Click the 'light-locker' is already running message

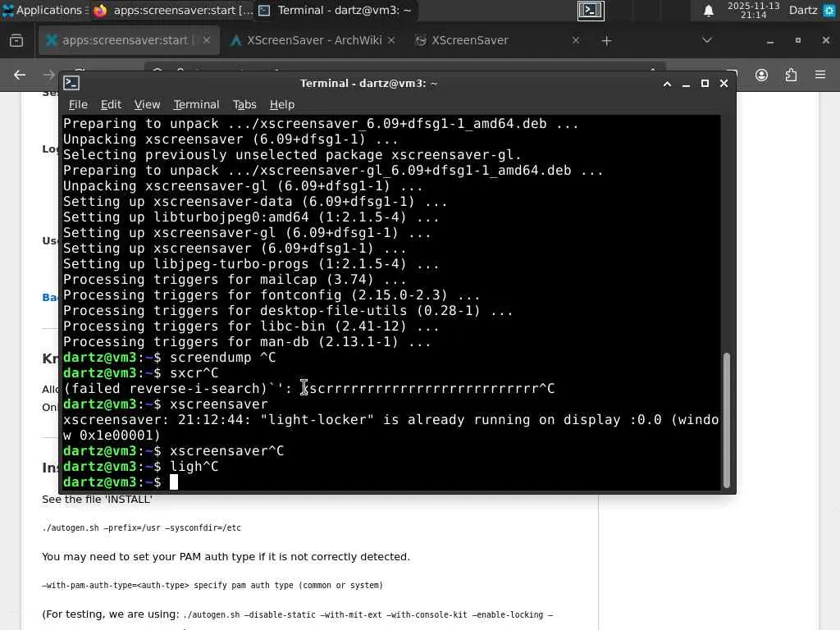[390, 427]
